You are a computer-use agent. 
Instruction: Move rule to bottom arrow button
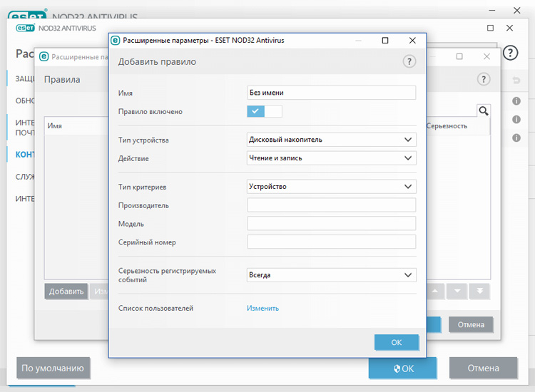[480, 291]
